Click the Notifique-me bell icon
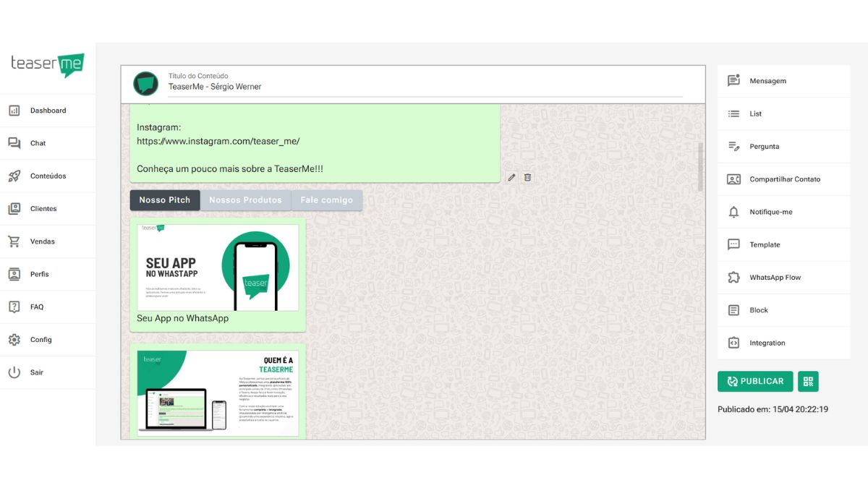868x488 pixels. 733,212
